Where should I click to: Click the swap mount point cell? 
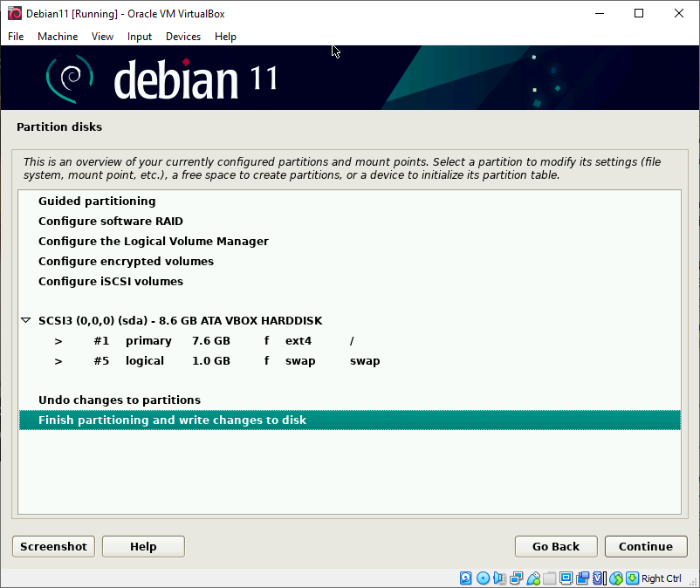(365, 361)
